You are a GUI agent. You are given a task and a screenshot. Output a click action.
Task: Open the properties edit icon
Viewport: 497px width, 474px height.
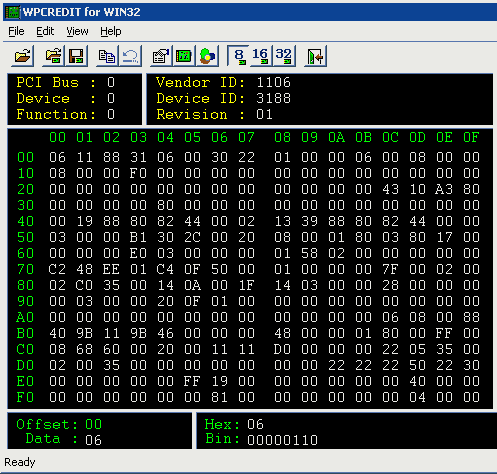tap(161, 56)
